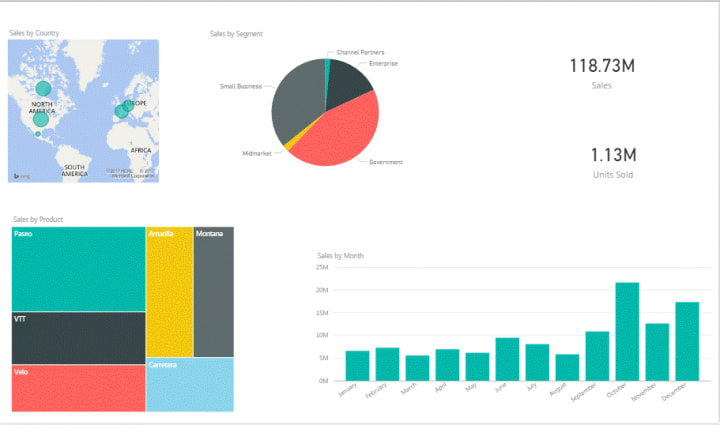Viewport: 720px width, 425px height.
Task: Click the 25M axis label
Action: tap(322, 267)
